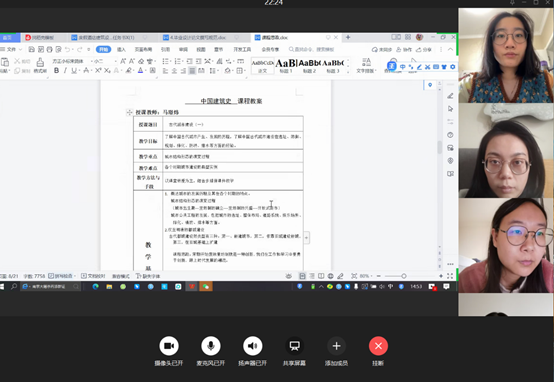Click the Italic formatting icon
Viewport: 554px width, 382px height.
click(65, 71)
